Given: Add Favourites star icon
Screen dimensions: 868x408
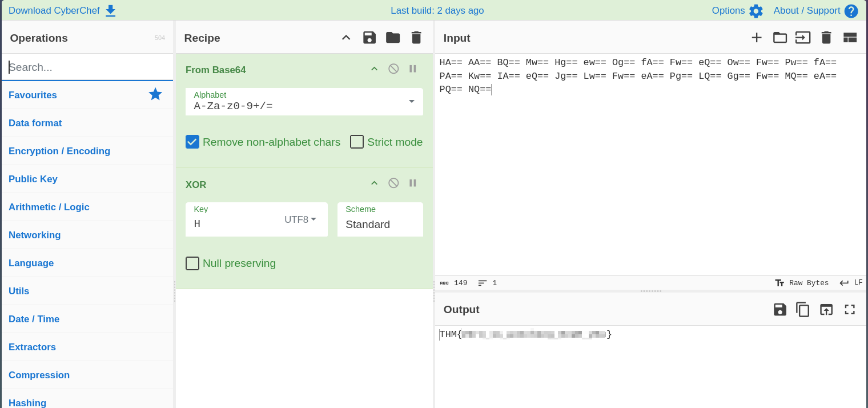Looking at the screenshot, I should [155, 94].
